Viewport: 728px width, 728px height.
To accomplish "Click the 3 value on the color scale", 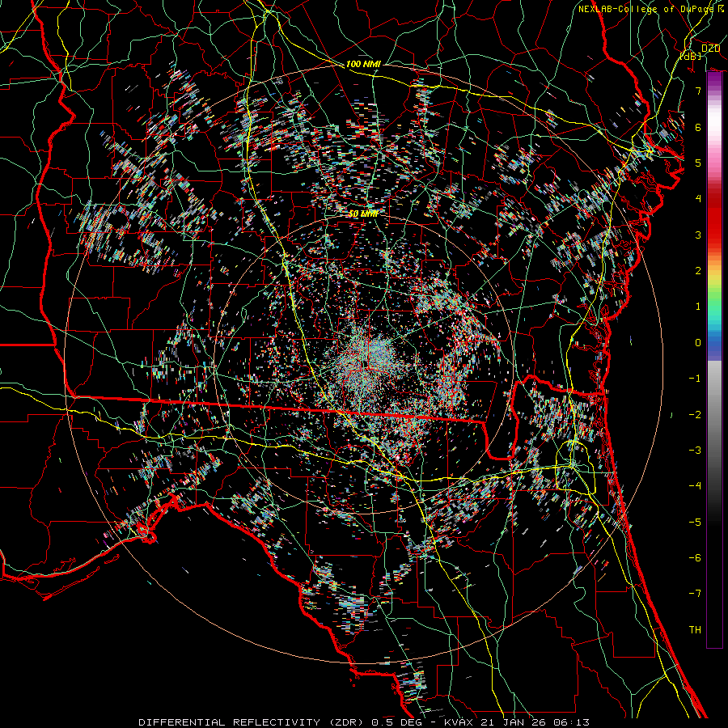I will (698, 235).
